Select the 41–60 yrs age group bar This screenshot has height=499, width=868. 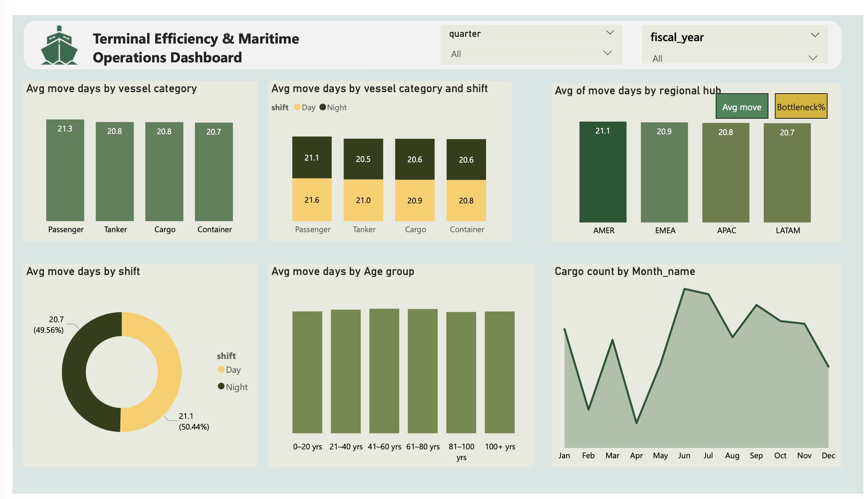pyautogui.click(x=384, y=370)
